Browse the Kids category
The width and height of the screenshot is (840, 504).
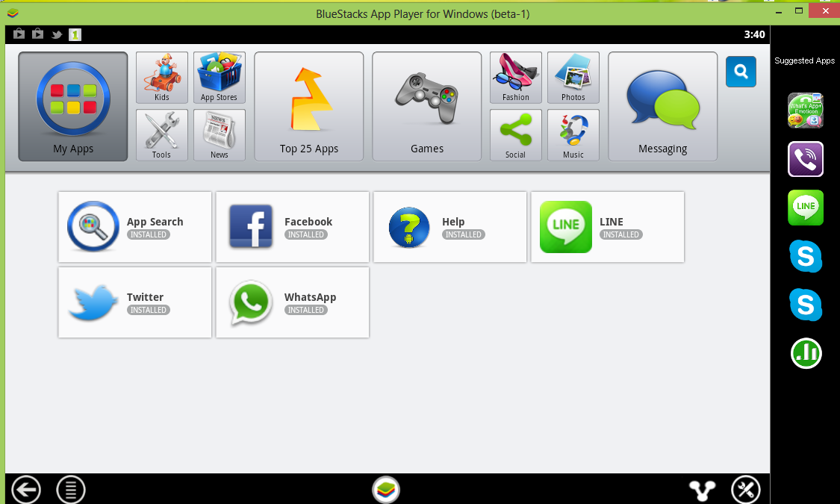pyautogui.click(x=162, y=78)
